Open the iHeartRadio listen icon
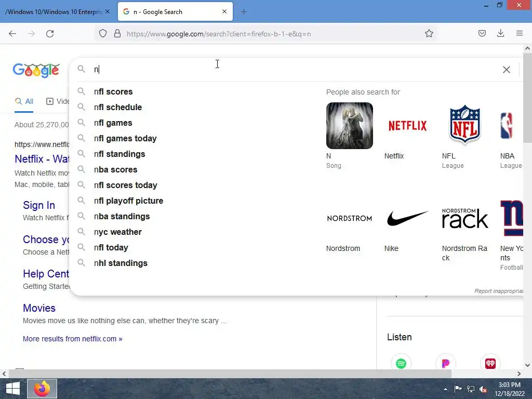The image size is (532, 399). [x=490, y=363]
